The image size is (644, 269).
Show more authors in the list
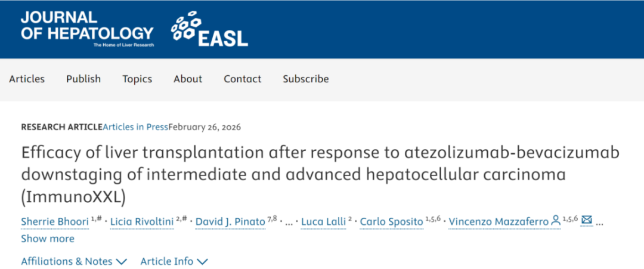coord(48,239)
